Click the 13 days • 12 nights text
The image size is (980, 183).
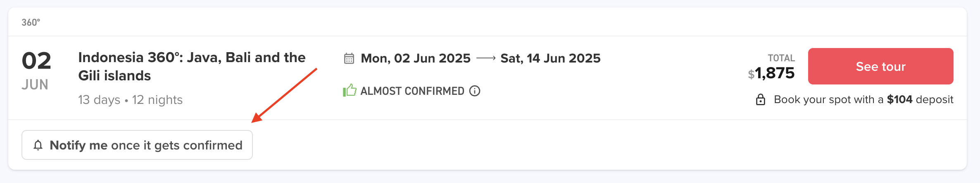130,100
